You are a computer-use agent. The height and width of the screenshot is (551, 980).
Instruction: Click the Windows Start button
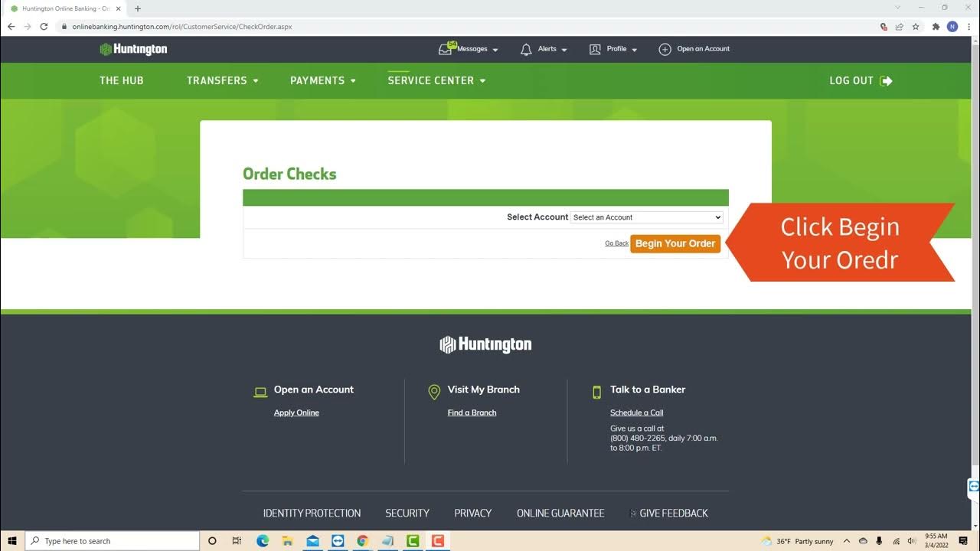point(12,541)
